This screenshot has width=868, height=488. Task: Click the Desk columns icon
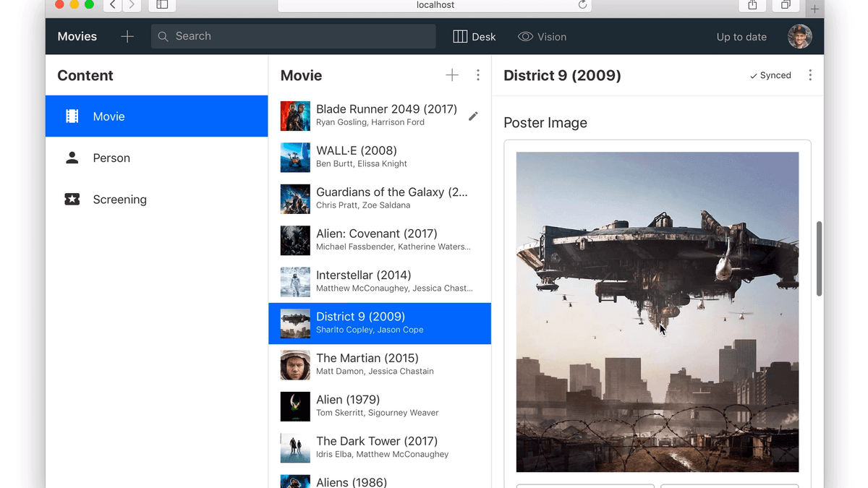tap(460, 37)
